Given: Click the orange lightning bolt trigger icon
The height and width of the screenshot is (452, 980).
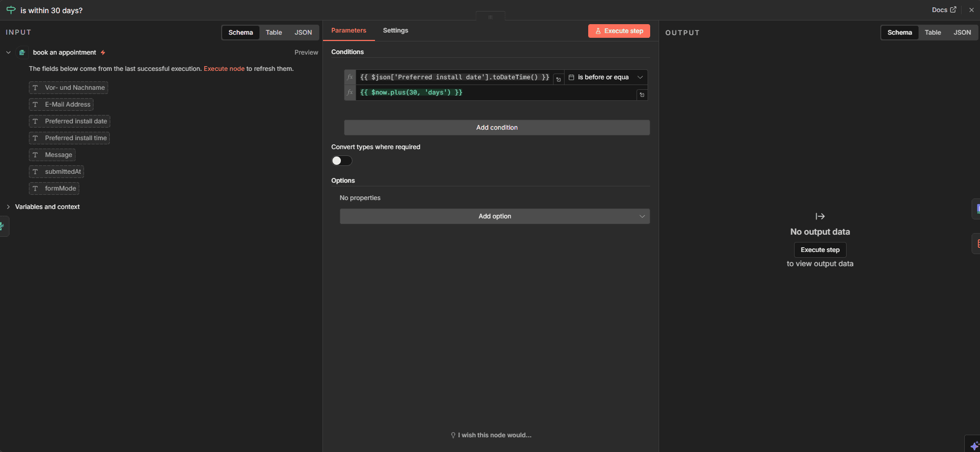Looking at the screenshot, I should pyautogui.click(x=103, y=52).
